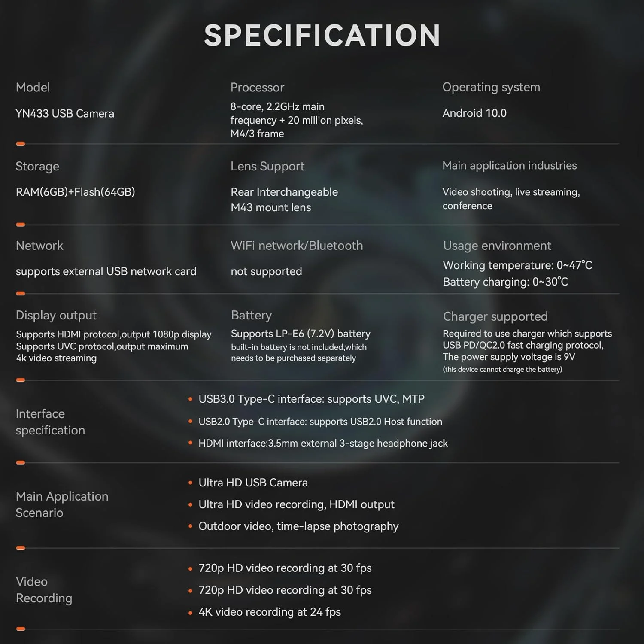Click the Main application industries heading
The width and height of the screenshot is (644, 644).
coord(509,166)
